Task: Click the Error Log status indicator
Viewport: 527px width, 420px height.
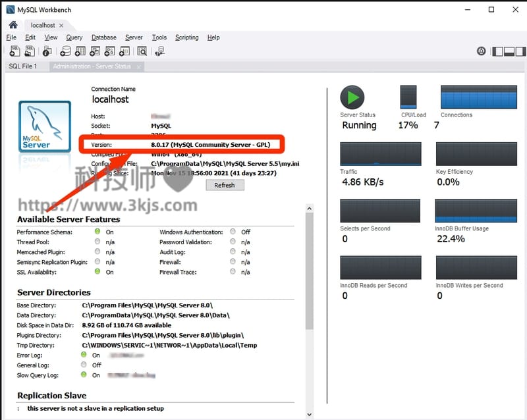Action: 84,354
